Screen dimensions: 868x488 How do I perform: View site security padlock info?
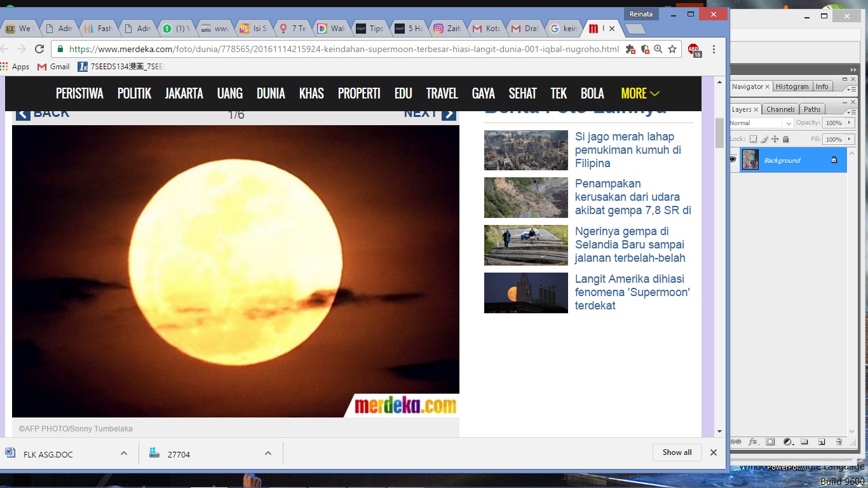pyautogui.click(x=60, y=49)
